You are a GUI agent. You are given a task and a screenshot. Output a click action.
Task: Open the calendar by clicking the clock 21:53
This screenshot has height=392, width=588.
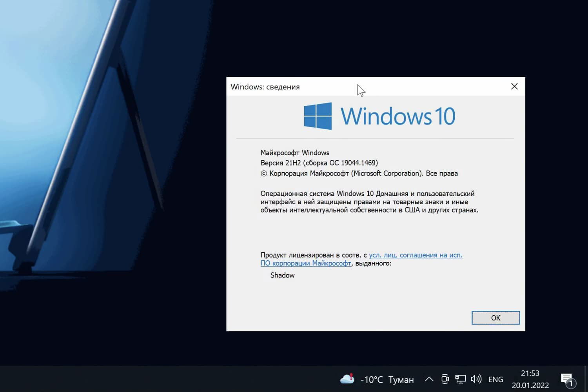(x=530, y=374)
